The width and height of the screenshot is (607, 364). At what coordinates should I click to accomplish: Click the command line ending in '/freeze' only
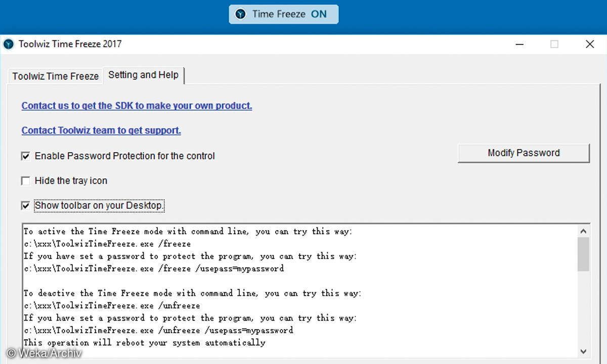(x=107, y=244)
